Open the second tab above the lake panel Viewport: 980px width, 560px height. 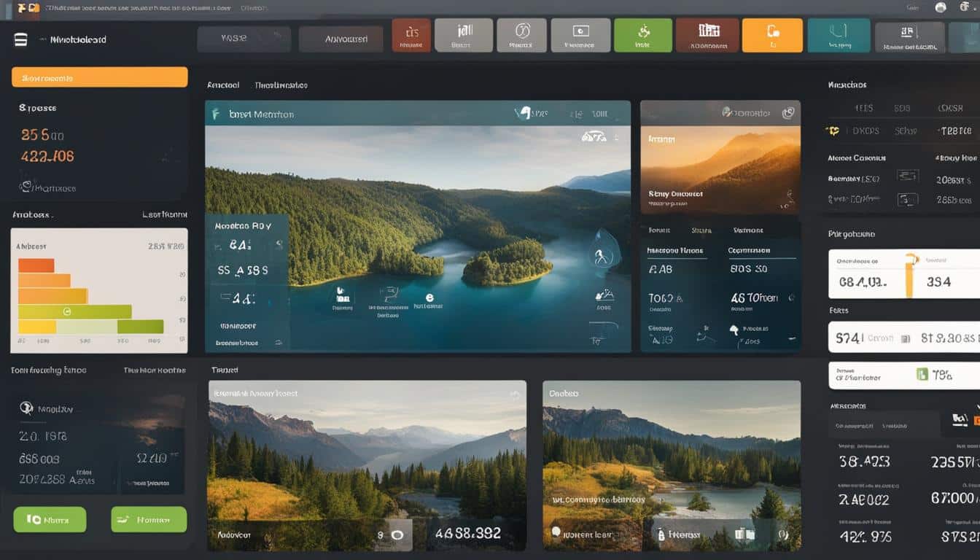(281, 85)
